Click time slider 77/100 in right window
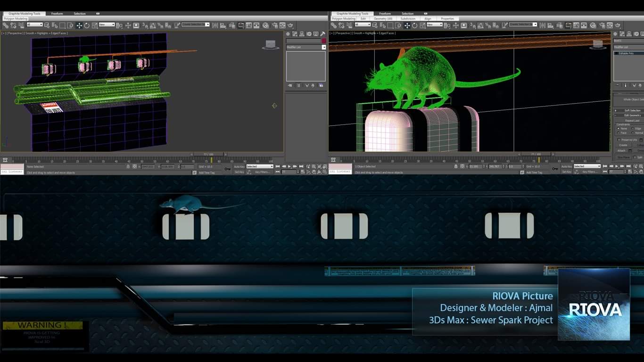This screenshot has height=362, width=644. pos(536,154)
